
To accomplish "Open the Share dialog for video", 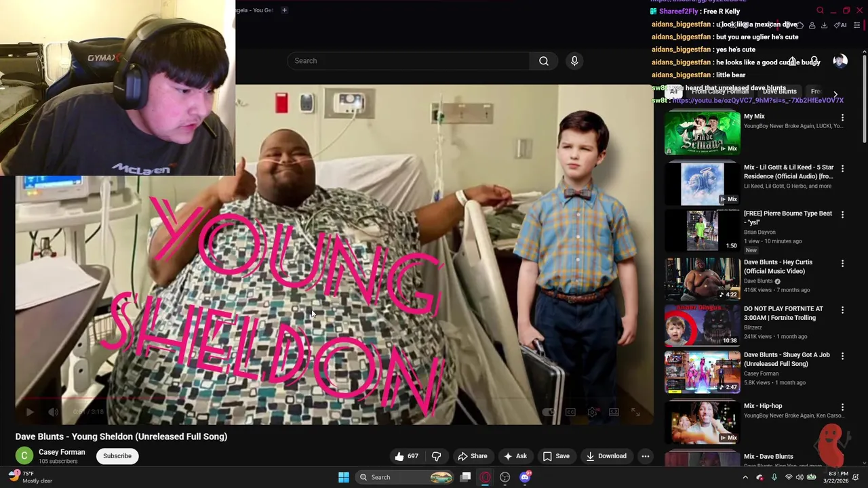I will (473, 456).
